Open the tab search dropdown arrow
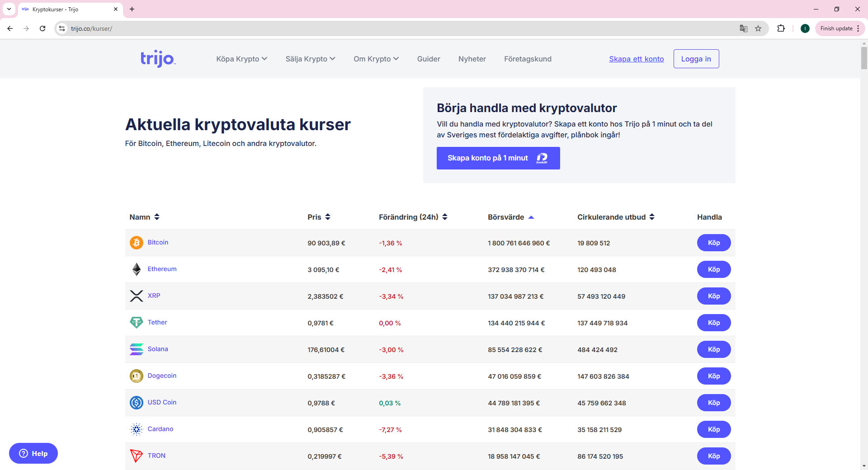 [x=9, y=9]
